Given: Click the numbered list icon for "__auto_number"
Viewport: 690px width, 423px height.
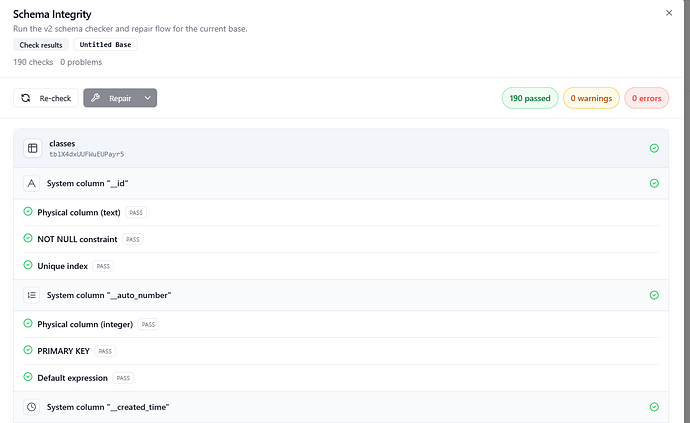Looking at the screenshot, I should tap(32, 295).
